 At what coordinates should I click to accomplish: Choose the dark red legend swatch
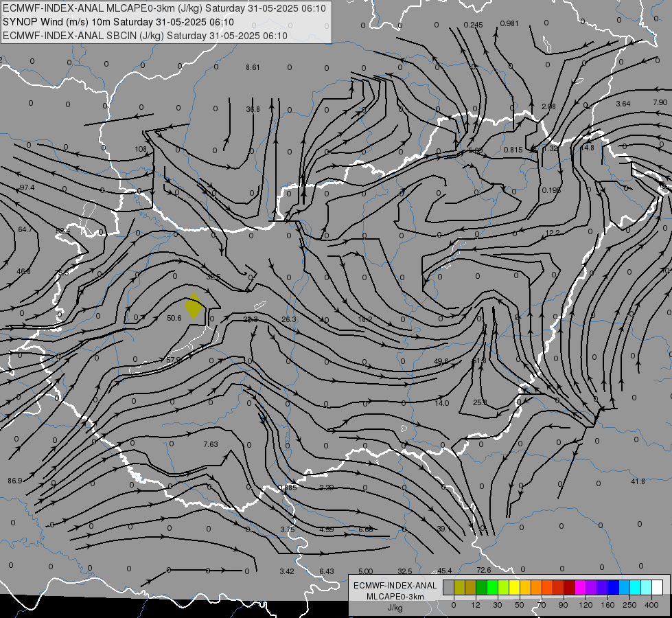pyautogui.click(x=569, y=587)
